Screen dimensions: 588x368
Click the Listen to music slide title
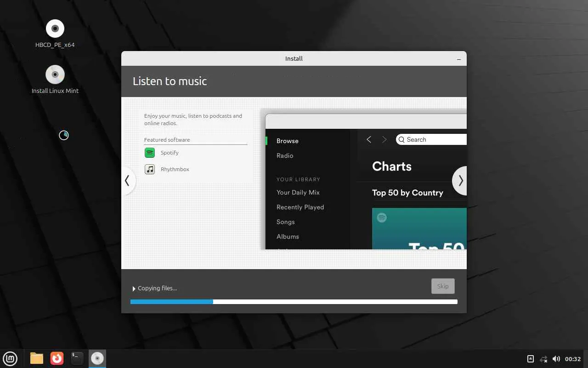[x=170, y=81]
